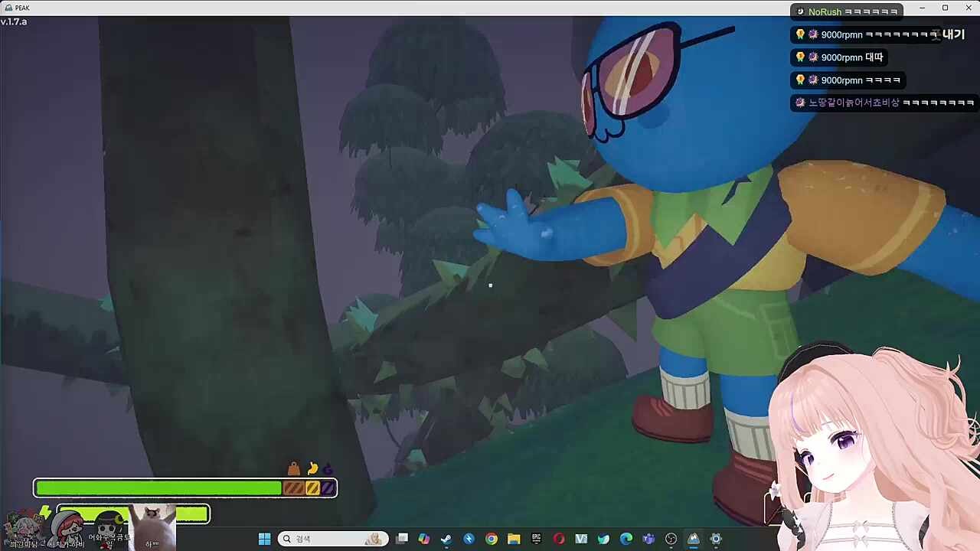980x551 pixels.
Task: Click the brown striped weight segment
Action: click(x=294, y=487)
